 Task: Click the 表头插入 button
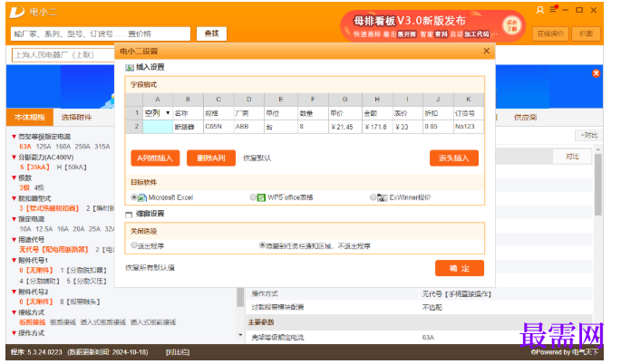454,158
